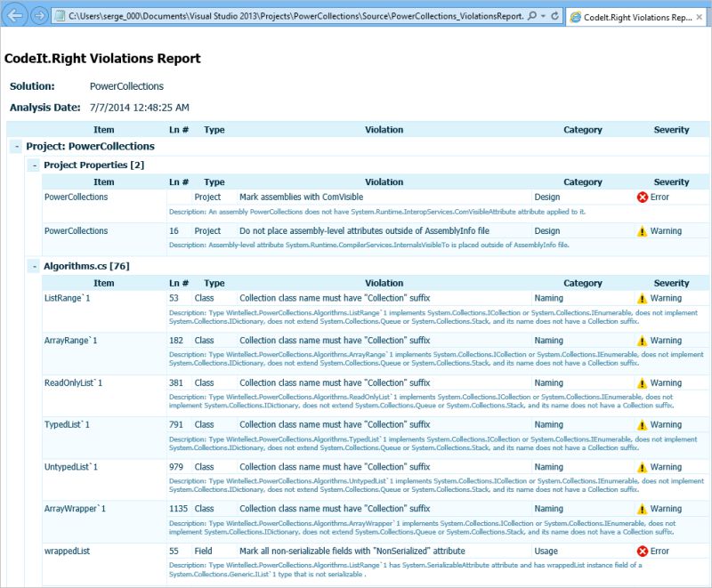The height and width of the screenshot is (588, 712).
Task: Click the Error icon in wrappedList row
Action: 642,551
